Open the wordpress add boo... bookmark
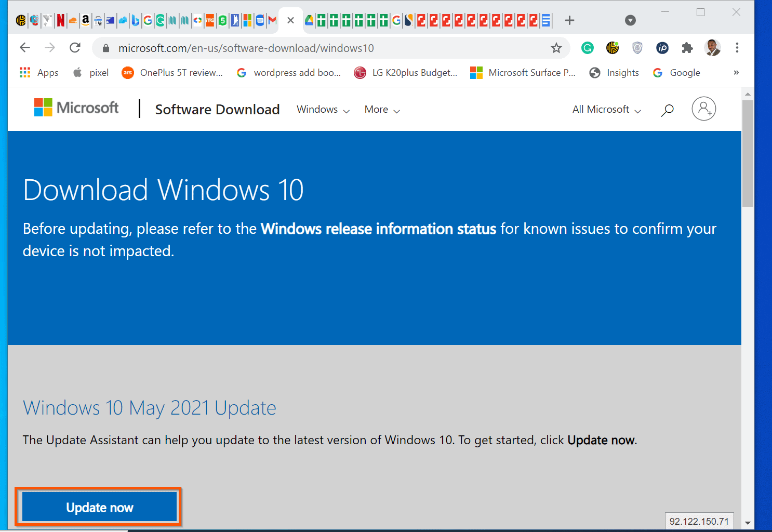The width and height of the screenshot is (772, 532). [x=289, y=73]
